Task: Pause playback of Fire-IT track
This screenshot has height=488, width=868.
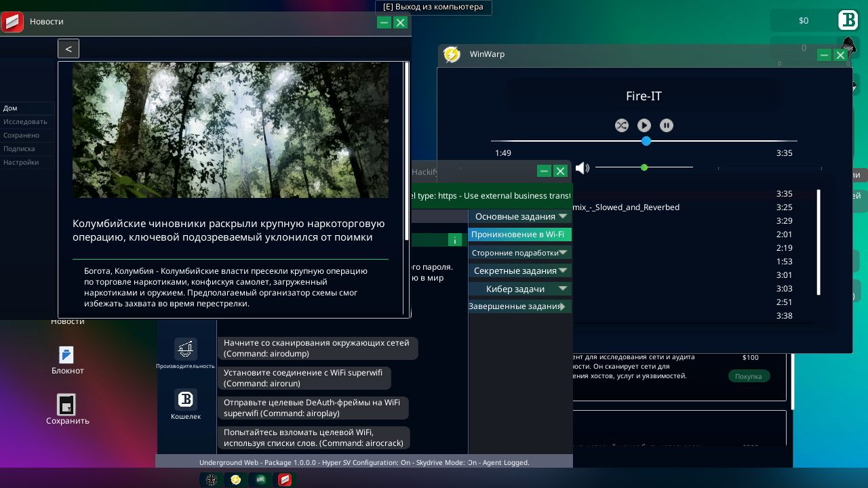Action: coord(667,125)
